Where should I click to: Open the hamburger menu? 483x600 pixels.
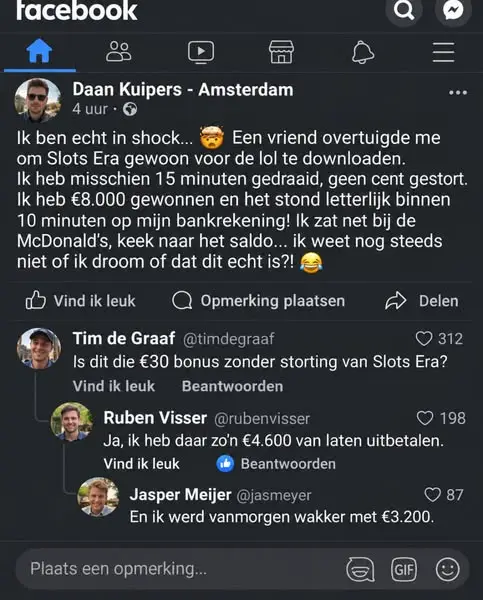click(444, 52)
